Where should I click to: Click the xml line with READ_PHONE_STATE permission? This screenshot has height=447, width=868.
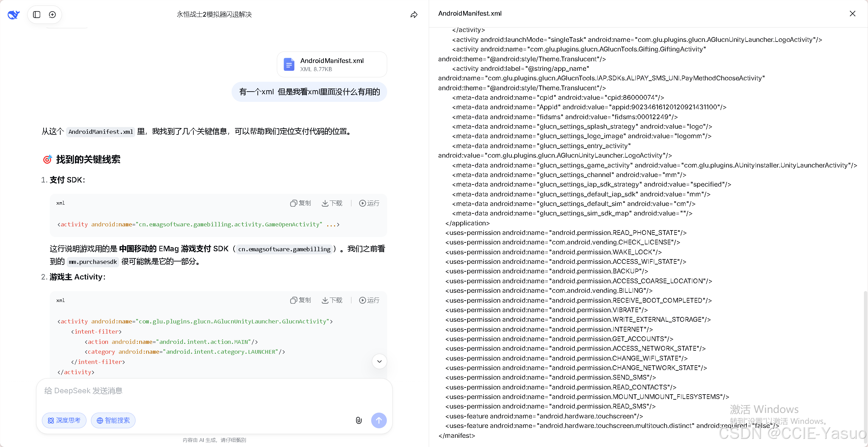pos(566,233)
